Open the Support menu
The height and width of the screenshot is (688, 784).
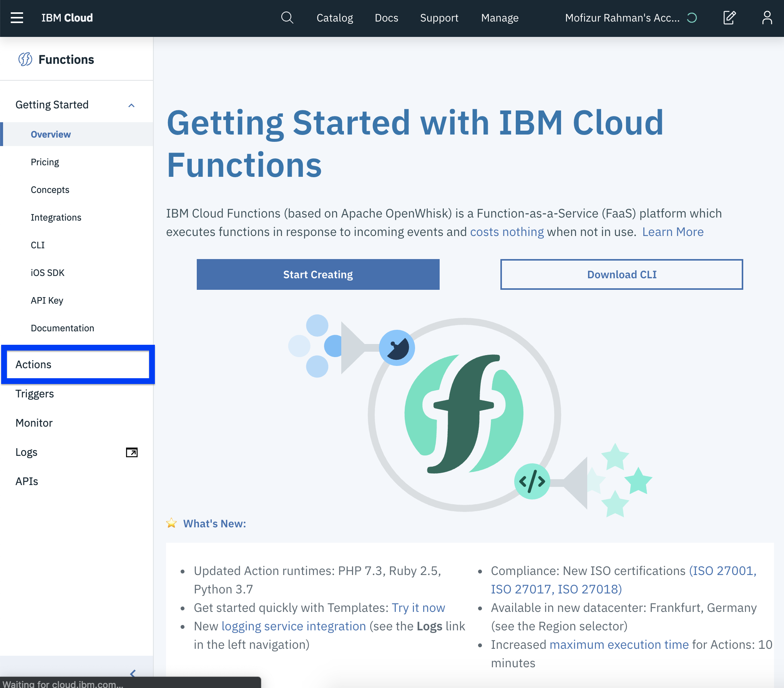point(439,18)
